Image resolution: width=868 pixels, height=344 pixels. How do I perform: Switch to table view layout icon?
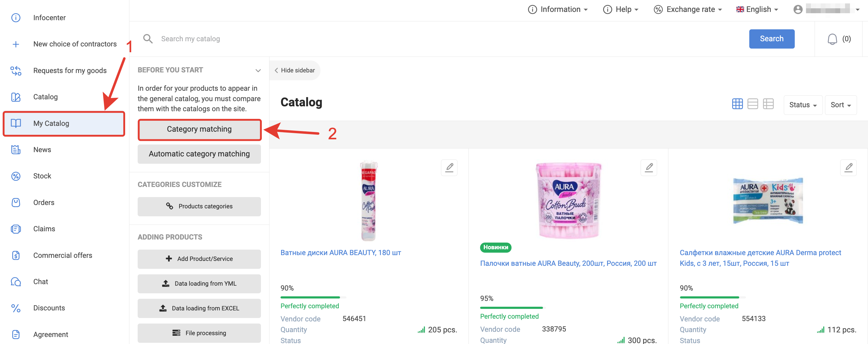768,104
